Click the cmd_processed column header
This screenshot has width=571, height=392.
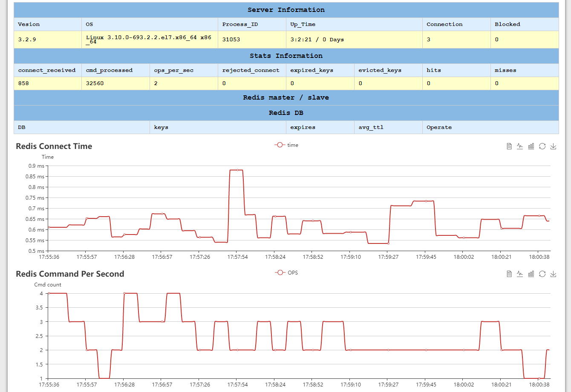[x=115, y=70]
